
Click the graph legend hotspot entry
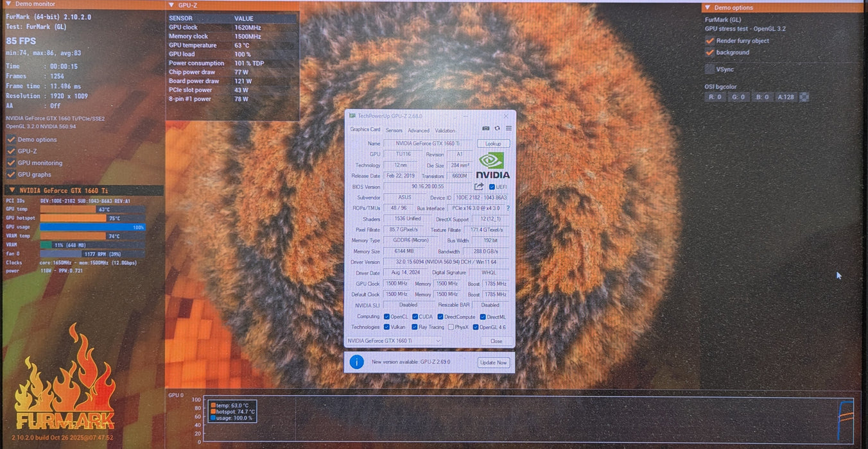(232, 412)
